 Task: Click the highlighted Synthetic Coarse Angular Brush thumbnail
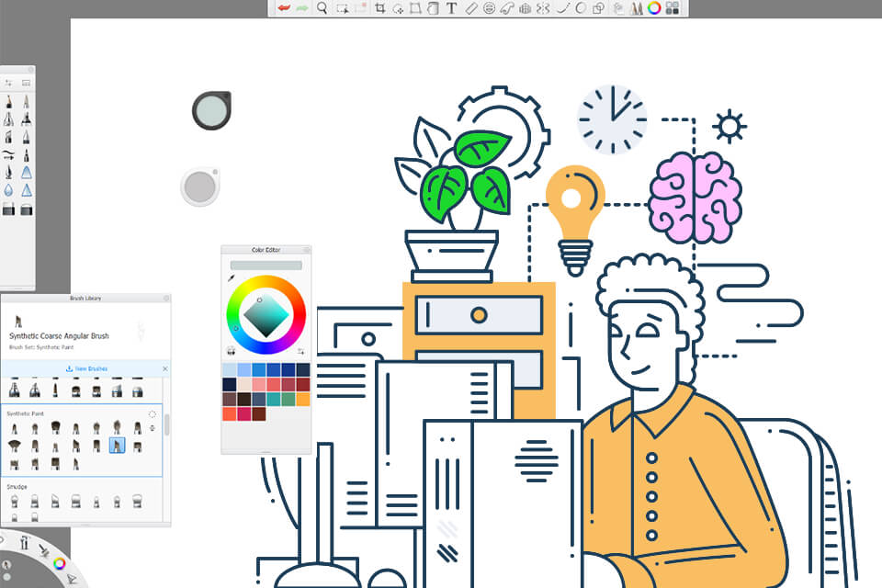pyautogui.click(x=117, y=445)
